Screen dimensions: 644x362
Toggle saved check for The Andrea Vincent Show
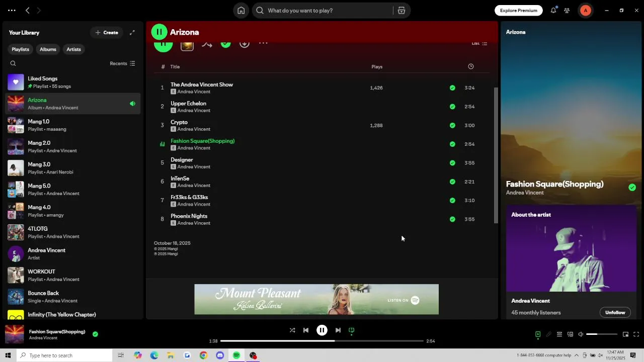tap(452, 88)
